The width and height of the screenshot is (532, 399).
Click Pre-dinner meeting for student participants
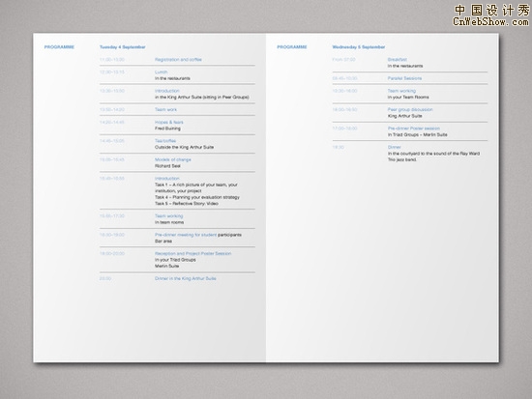(198, 235)
